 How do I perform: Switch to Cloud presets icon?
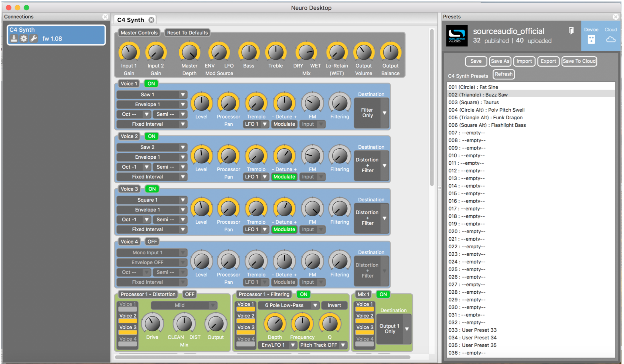tap(611, 39)
